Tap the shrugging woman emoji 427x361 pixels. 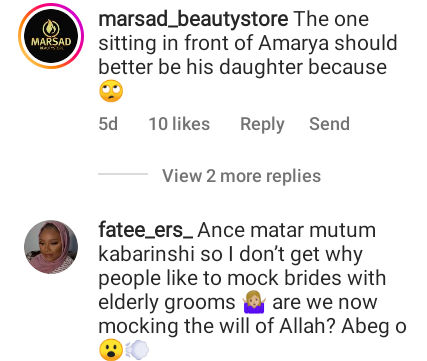[254, 302]
